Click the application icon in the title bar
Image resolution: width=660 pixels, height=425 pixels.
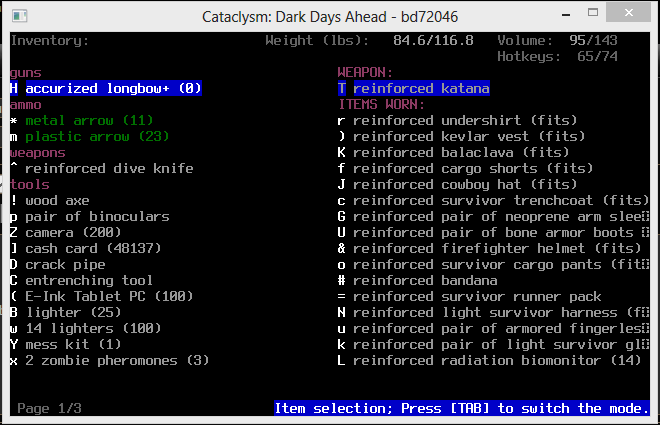coord(20,16)
